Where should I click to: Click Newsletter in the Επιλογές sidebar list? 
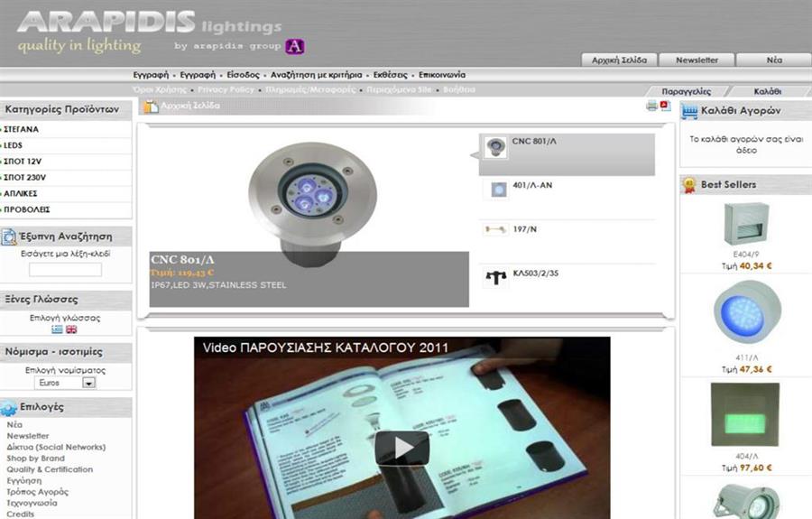pos(28,436)
